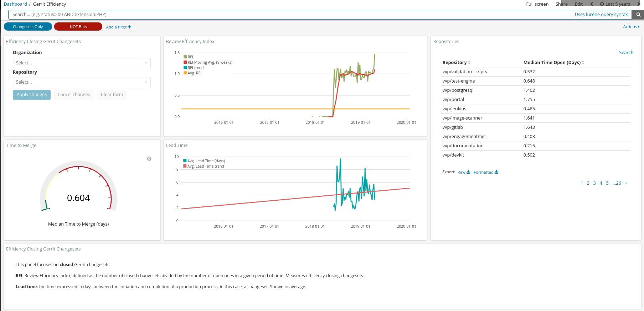
Task: Click REI legend color swatch
Action: [x=185, y=57]
